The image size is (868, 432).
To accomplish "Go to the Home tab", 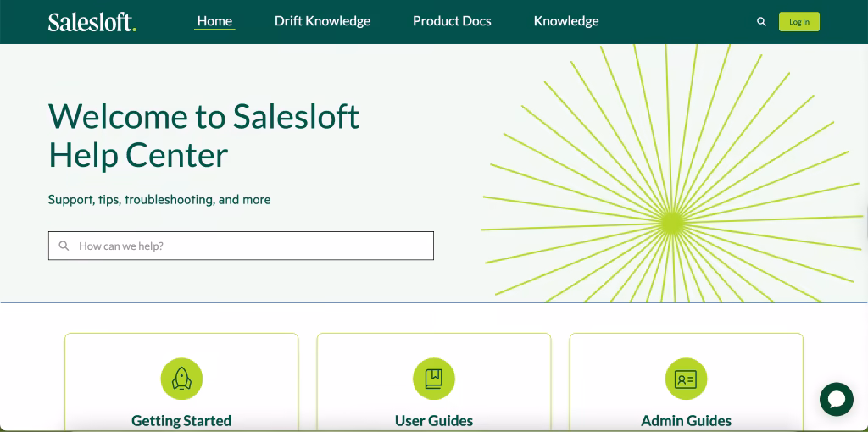I will [214, 21].
